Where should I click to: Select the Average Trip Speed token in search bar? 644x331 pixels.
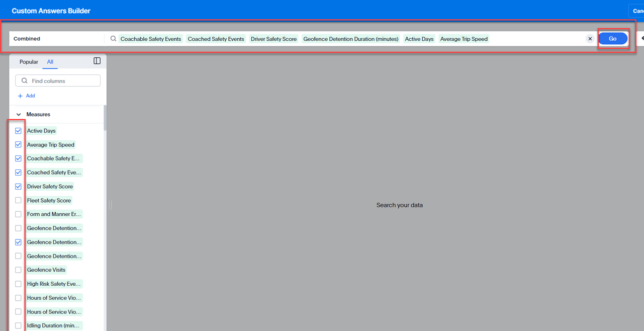464,39
